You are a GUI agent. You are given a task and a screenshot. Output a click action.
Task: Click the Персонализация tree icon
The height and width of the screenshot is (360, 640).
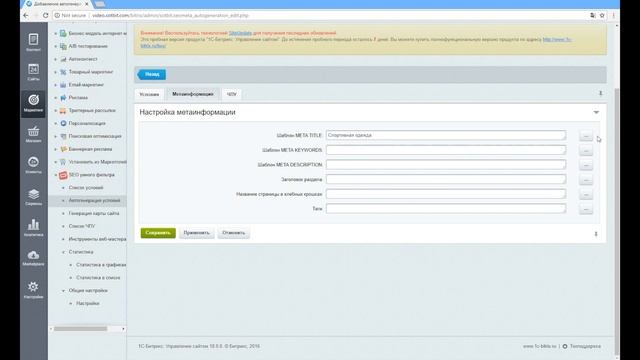point(63,123)
